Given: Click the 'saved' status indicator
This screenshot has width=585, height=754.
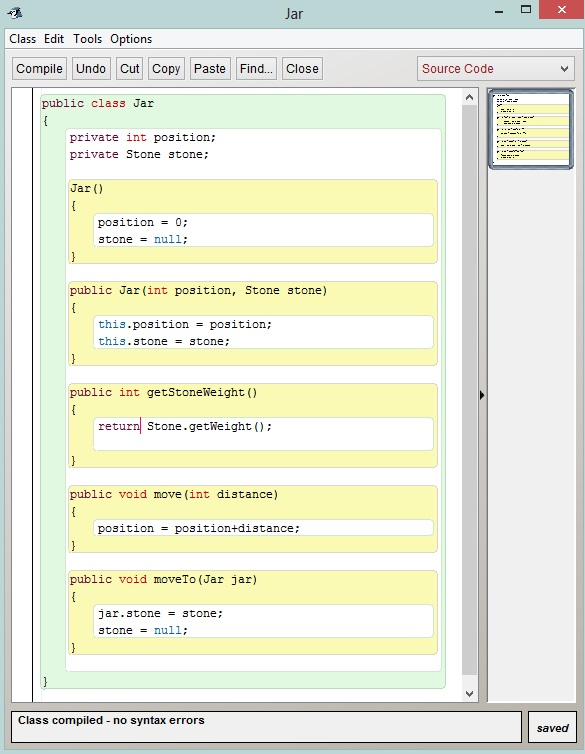Looking at the screenshot, I should click(x=552, y=728).
